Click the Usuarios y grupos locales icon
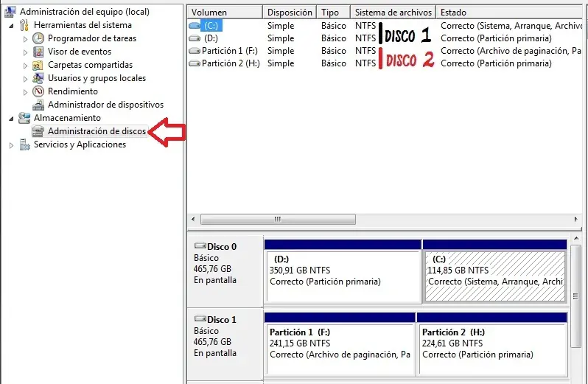 38,78
